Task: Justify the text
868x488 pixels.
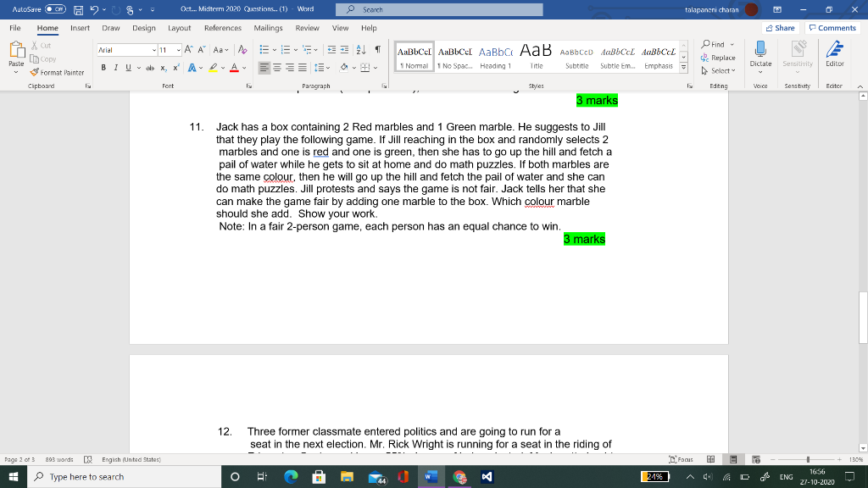Action: coord(303,68)
